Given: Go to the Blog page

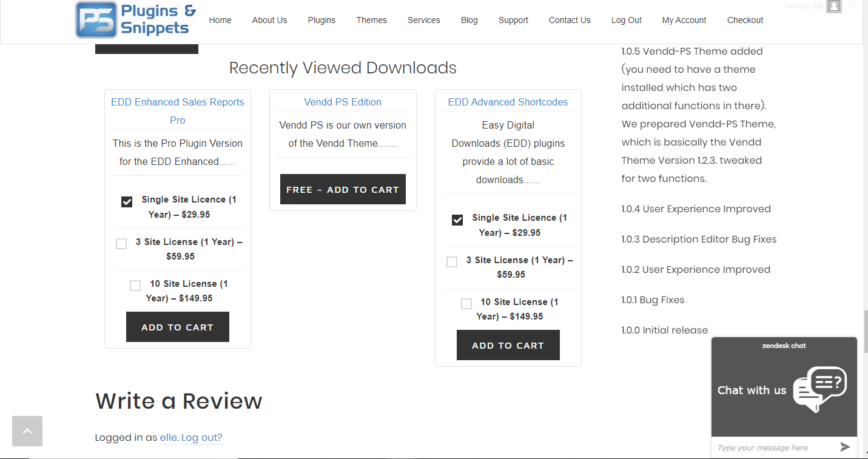Looking at the screenshot, I should (x=469, y=20).
